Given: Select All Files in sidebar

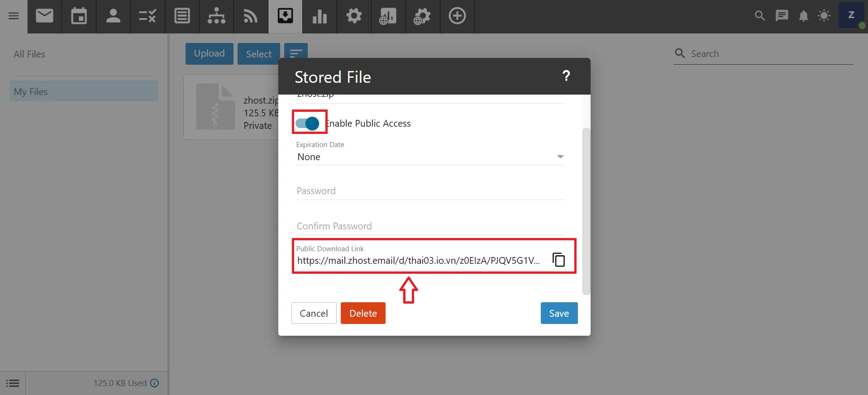Looking at the screenshot, I should pos(29,54).
